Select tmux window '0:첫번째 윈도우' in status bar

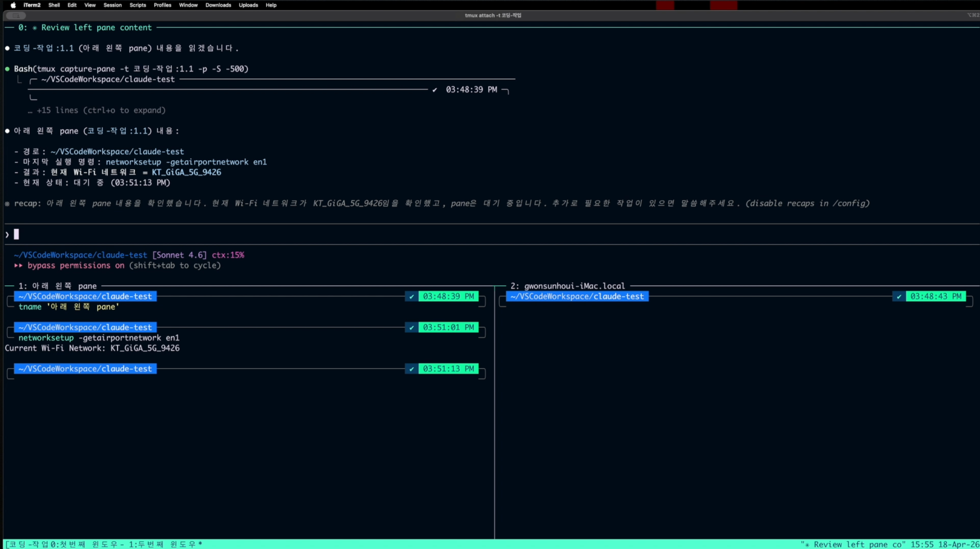(87, 544)
